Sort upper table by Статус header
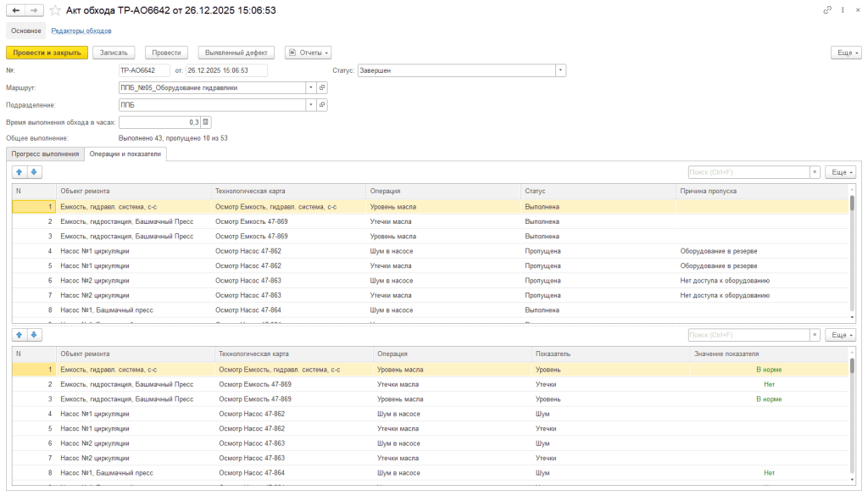Screen dimensions: 868x496 tap(598, 191)
